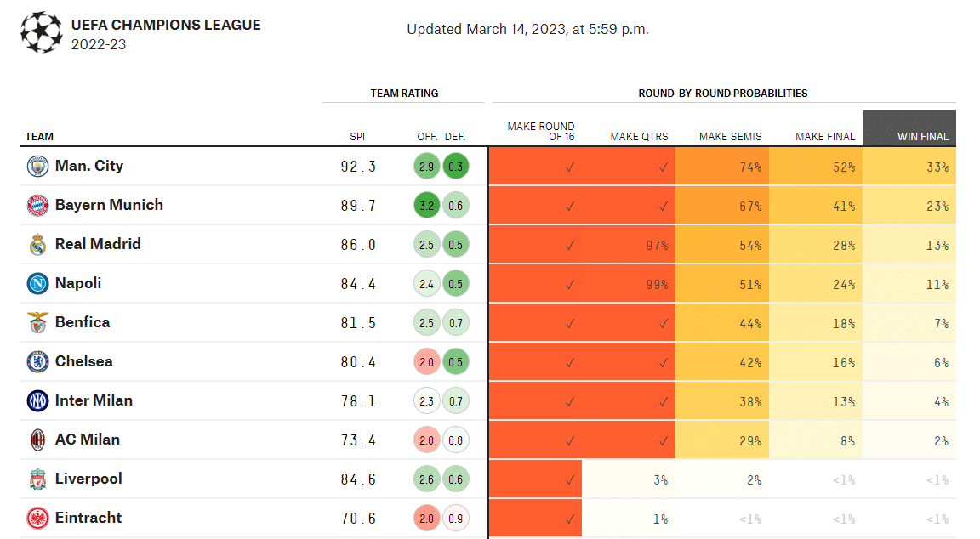The height and width of the screenshot is (539, 980).
Task: Click the Real Madrid club crest
Action: [37, 245]
